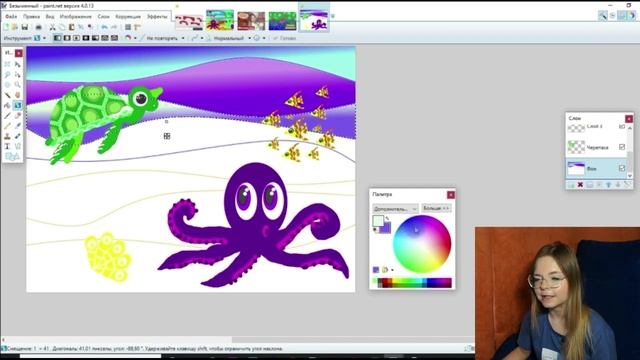Select the Черепаха layer row
This screenshot has height=360, width=640.
595,147
